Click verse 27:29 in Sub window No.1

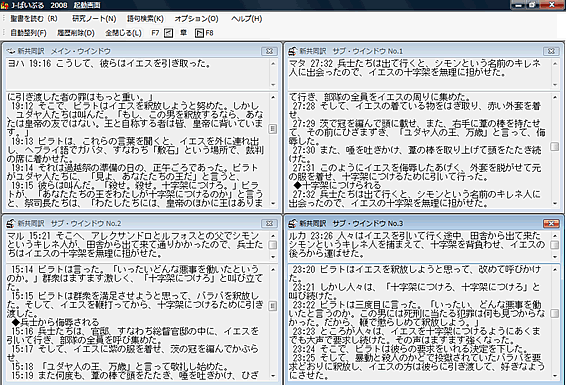pyautogui.click(x=417, y=132)
